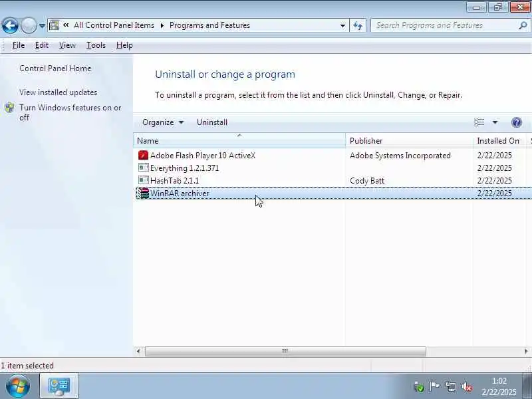Click the change view icon
The height and width of the screenshot is (399, 532).
coord(479,122)
